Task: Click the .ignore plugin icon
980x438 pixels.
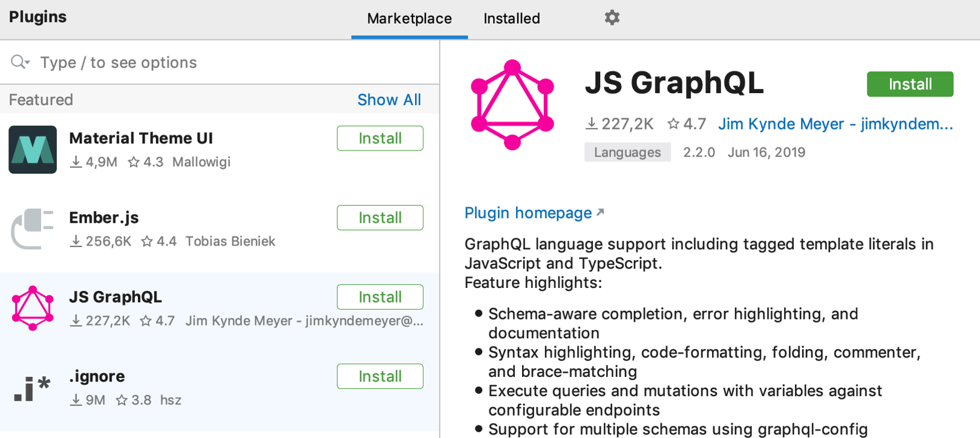Action: (x=33, y=388)
